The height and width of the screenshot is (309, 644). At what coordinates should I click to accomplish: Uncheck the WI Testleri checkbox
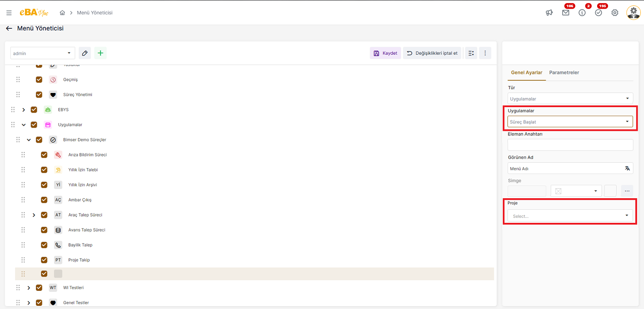pyautogui.click(x=39, y=288)
